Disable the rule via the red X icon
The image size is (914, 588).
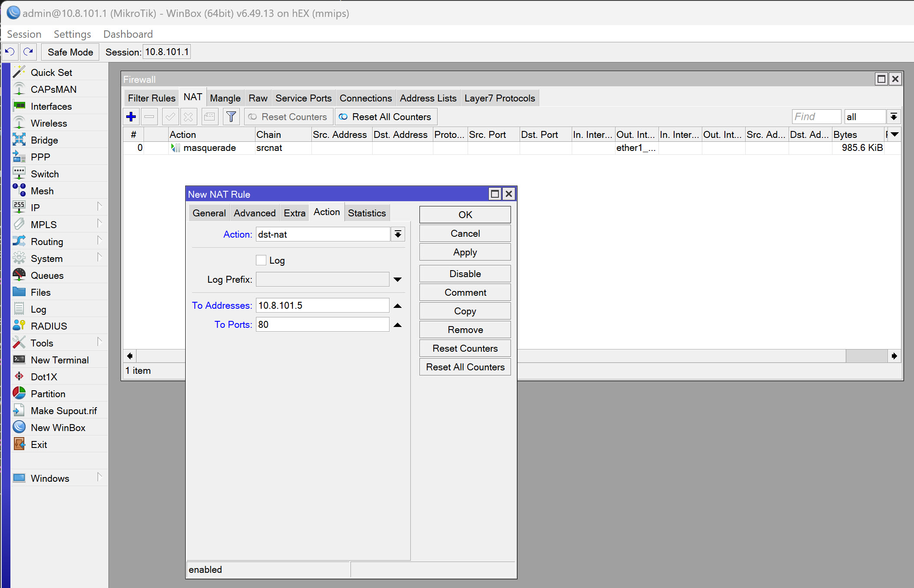pyautogui.click(x=188, y=116)
